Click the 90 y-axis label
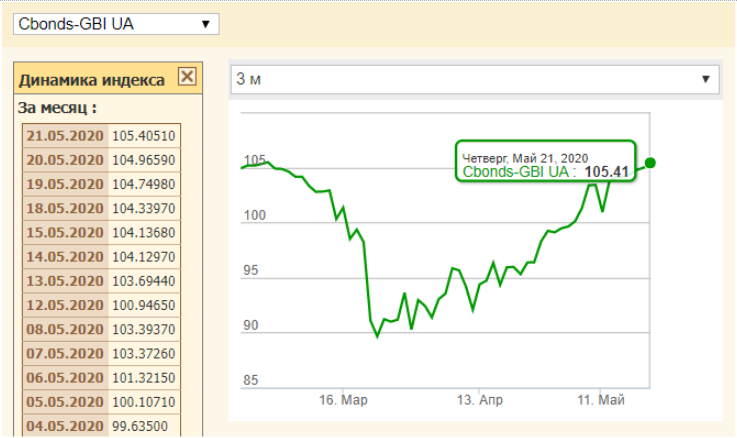 tap(251, 326)
